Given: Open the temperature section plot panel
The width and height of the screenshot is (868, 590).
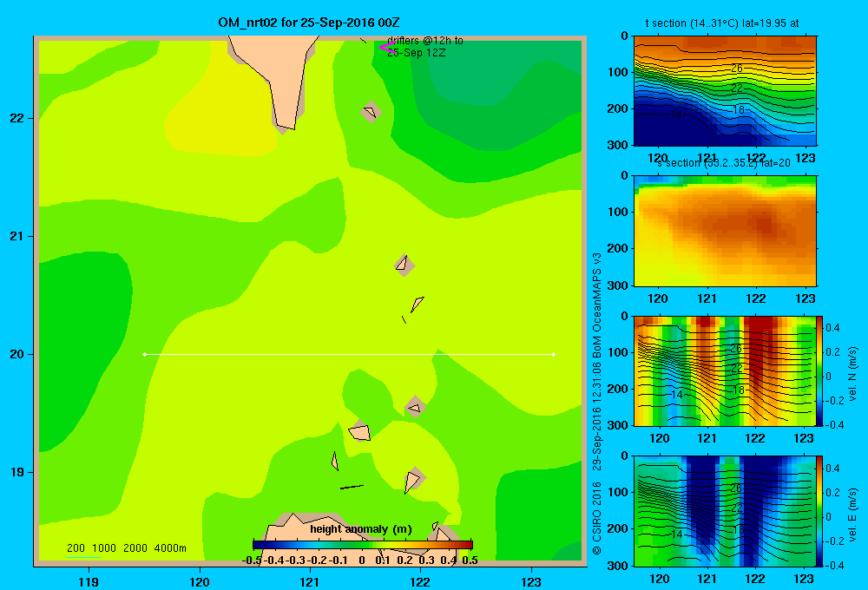Looking at the screenshot, I should [725, 91].
